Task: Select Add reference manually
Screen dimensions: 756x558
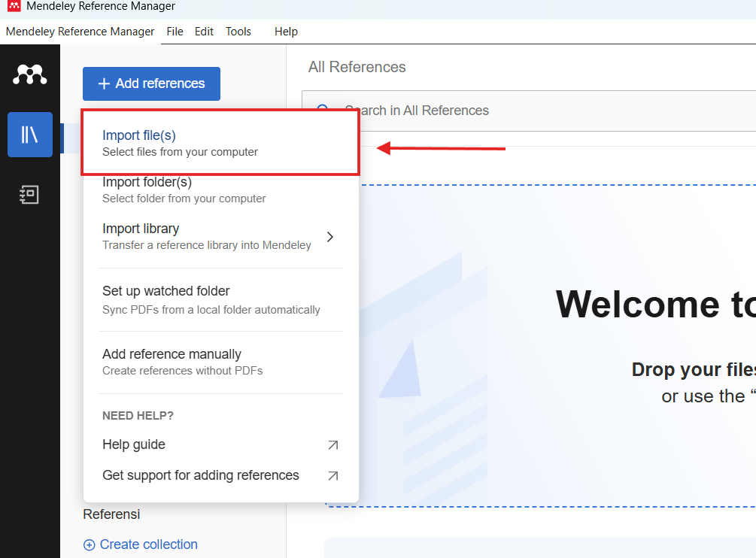Action: tap(221, 362)
